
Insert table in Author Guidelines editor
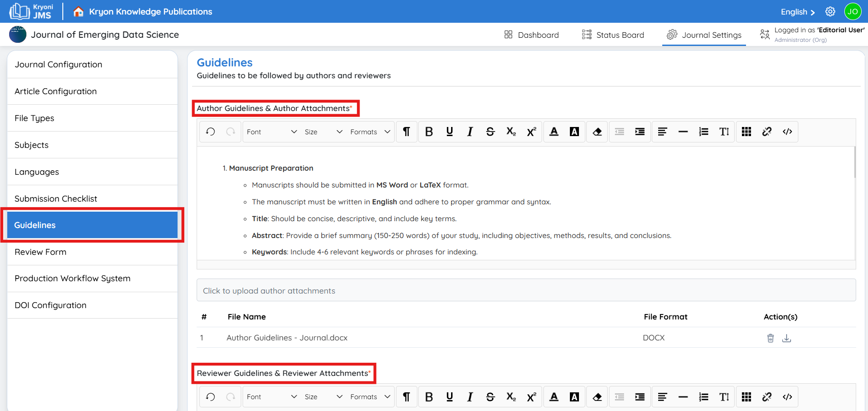[x=746, y=132]
